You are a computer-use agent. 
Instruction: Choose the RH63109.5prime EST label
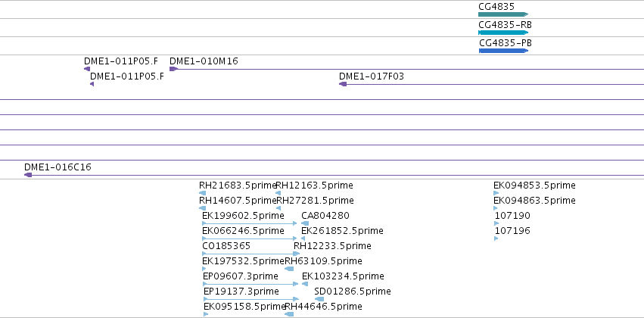tap(324, 261)
